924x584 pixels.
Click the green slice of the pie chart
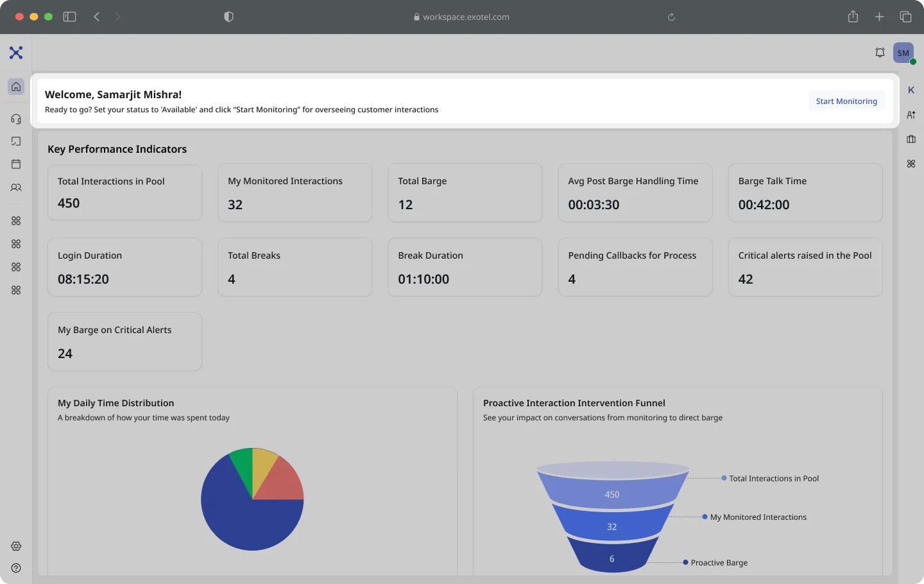click(x=244, y=465)
